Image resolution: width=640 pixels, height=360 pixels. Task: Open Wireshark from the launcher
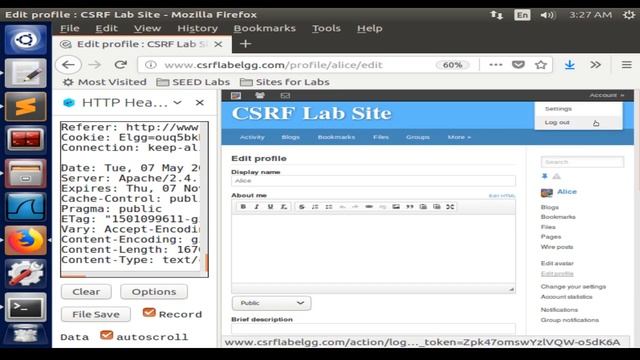tap(26, 207)
